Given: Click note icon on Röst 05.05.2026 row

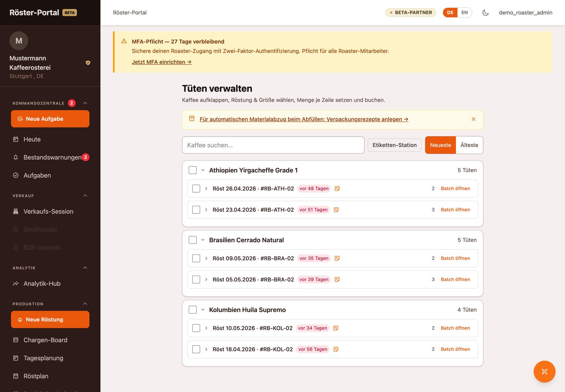Looking at the screenshot, I should click(337, 279).
